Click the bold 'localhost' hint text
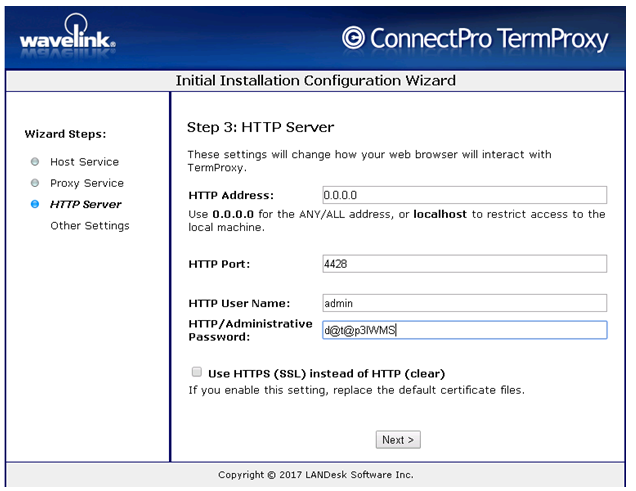 tap(440, 214)
